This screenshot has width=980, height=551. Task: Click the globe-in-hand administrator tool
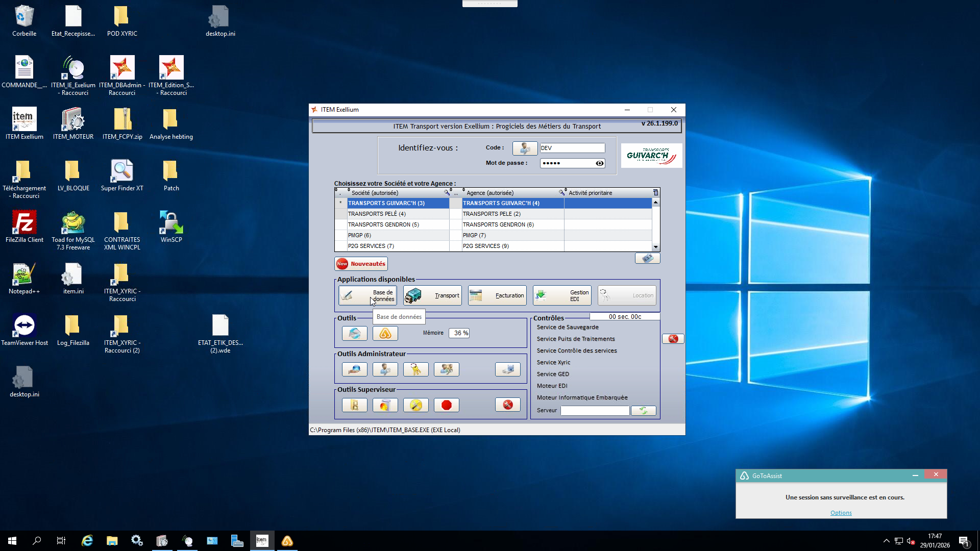[355, 369]
